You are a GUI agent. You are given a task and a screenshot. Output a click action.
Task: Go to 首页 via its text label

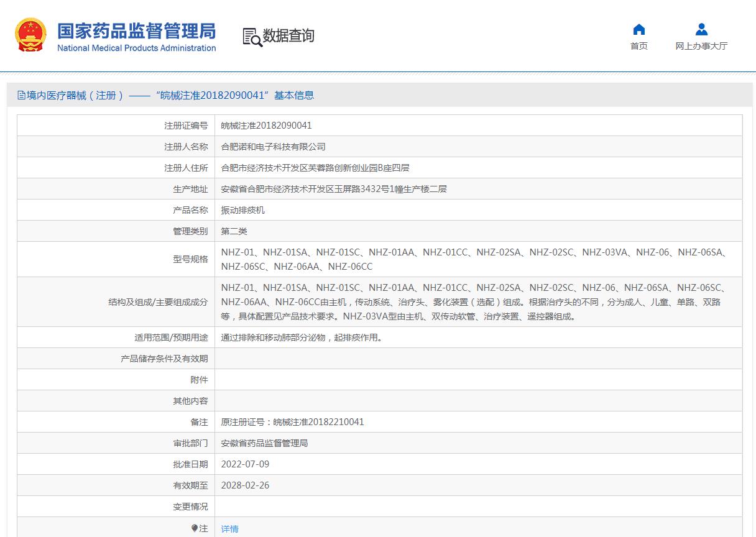pos(638,46)
